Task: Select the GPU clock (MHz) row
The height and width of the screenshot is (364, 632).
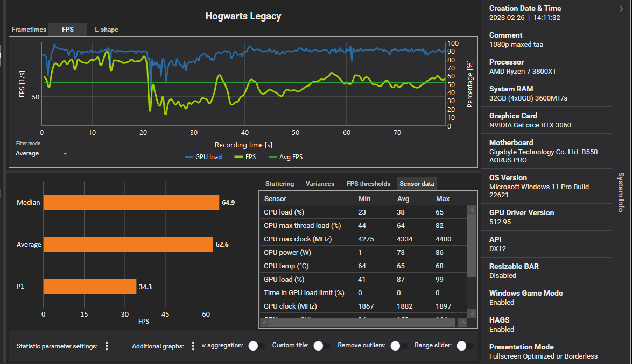Action: 363,306
